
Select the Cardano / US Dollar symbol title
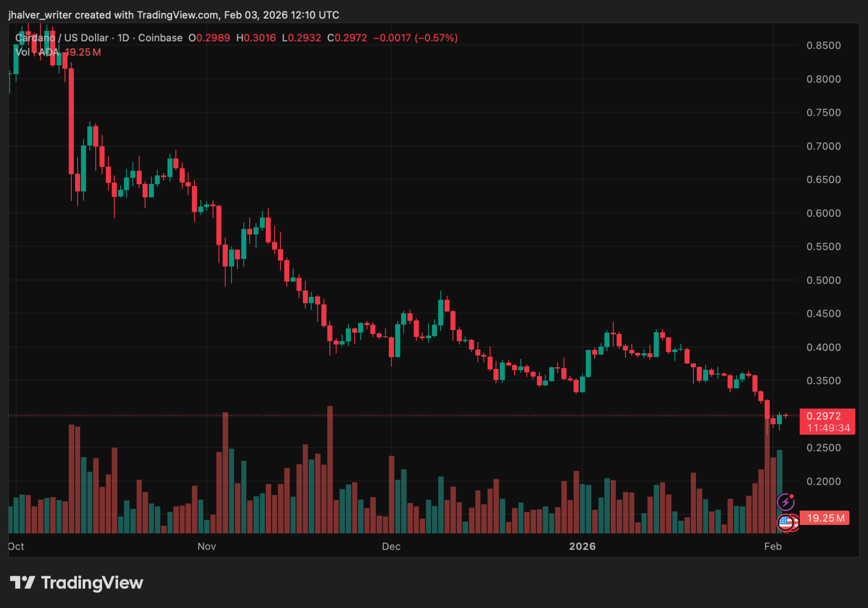pyautogui.click(x=61, y=38)
